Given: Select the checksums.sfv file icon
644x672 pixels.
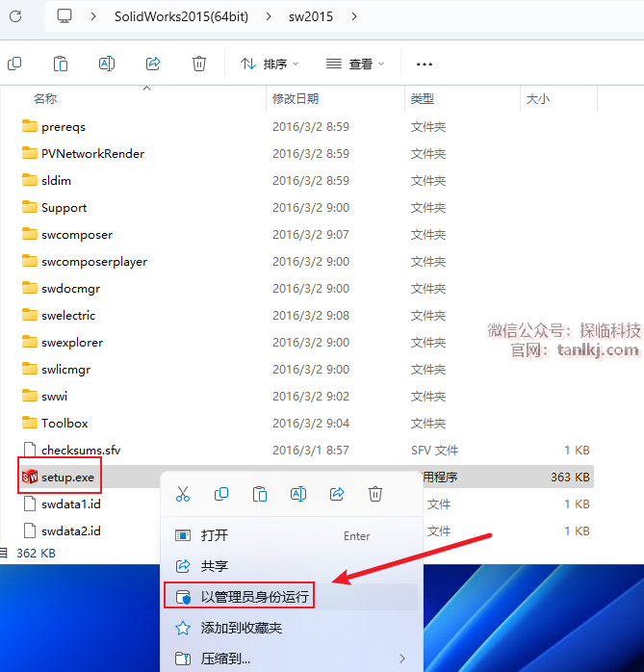Looking at the screenshot, I should tap(30, 450).
